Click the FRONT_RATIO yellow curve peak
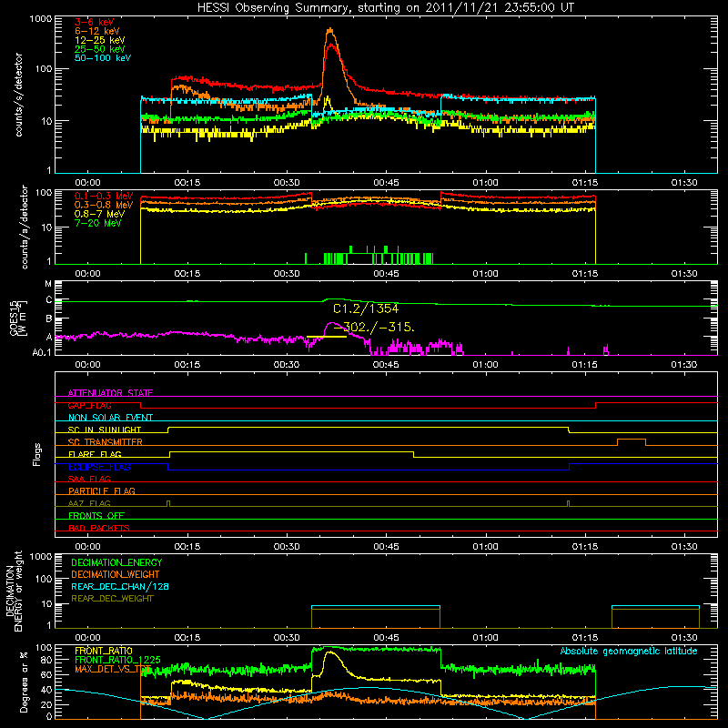This screenshot has height=728, width=728. coord(330,653)
